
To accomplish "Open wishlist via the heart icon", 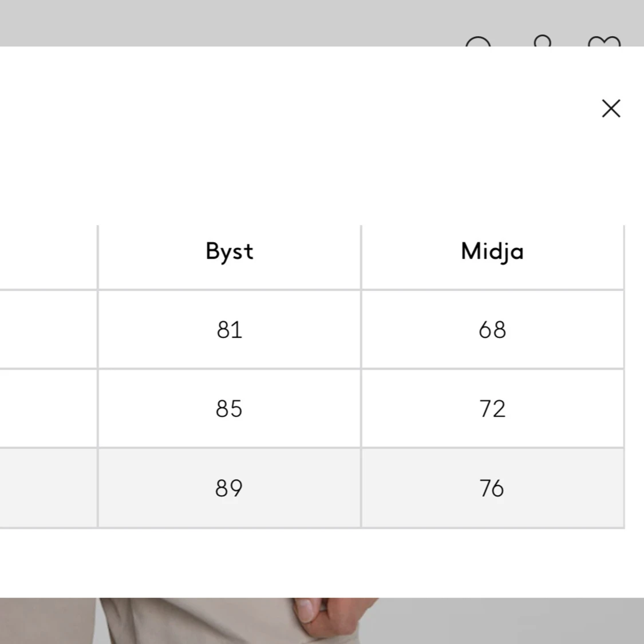I will [604, 41].
